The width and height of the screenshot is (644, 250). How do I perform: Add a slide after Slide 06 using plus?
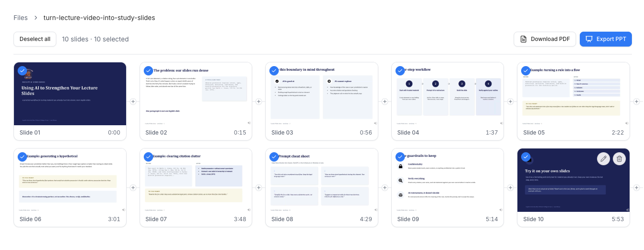pos(133,187)
